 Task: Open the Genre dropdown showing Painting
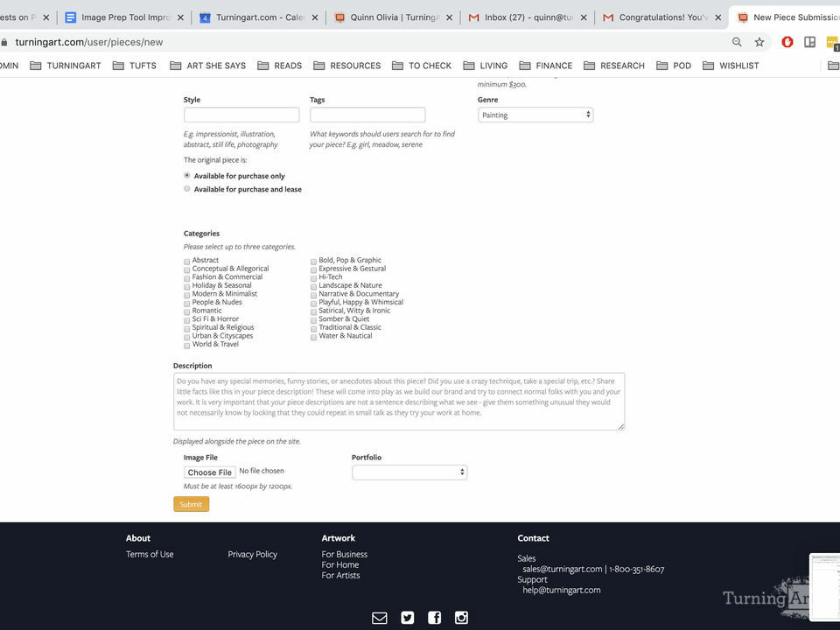click(x=535, y=115)
